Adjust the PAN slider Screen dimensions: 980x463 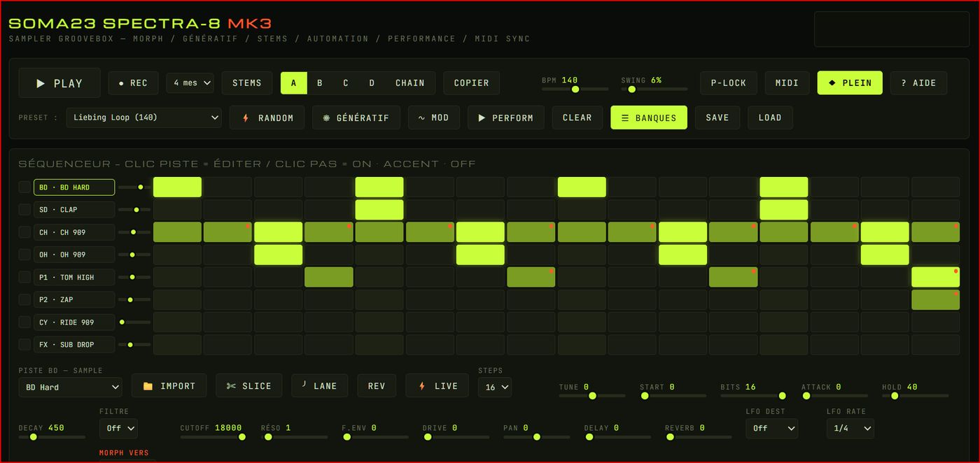tap(537, 437)
